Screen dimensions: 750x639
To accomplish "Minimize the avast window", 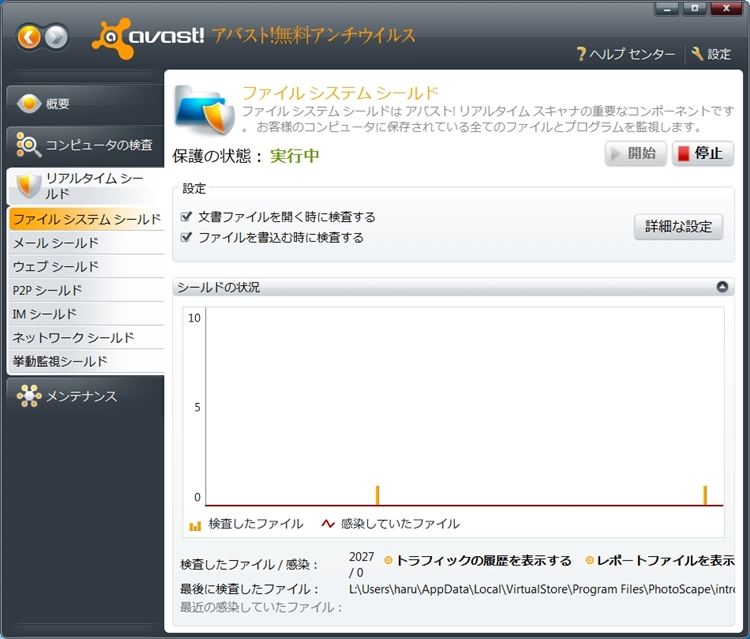I will pos(667,8).
